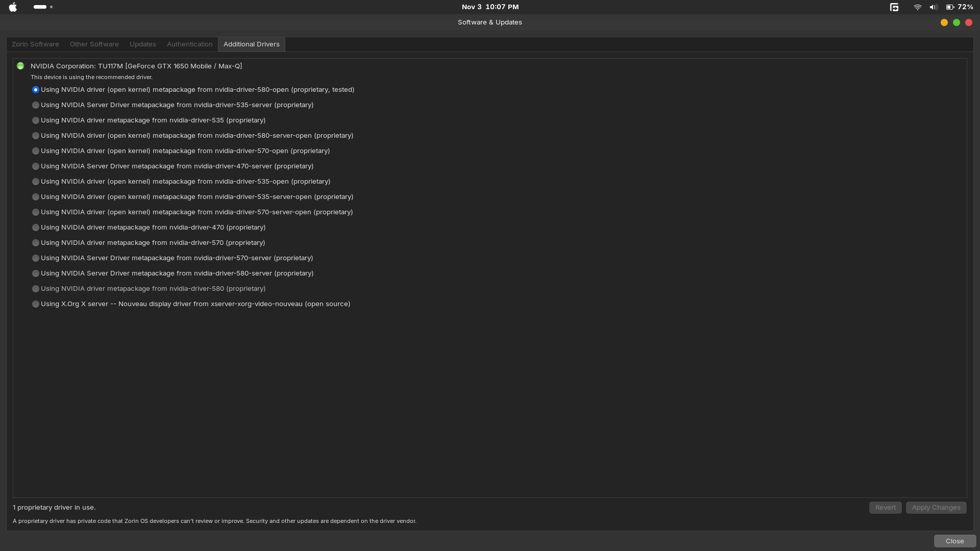Select nvidia-driver-535-server radio option
Image resolution: width=980 pixels, height=551 pixels.
point(36,105)
